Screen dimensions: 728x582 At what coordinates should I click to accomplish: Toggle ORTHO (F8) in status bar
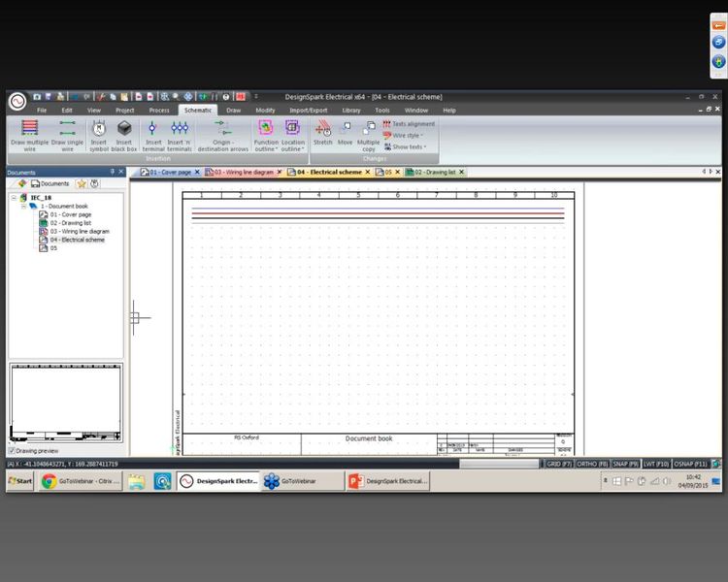click(x=592, y=464)
